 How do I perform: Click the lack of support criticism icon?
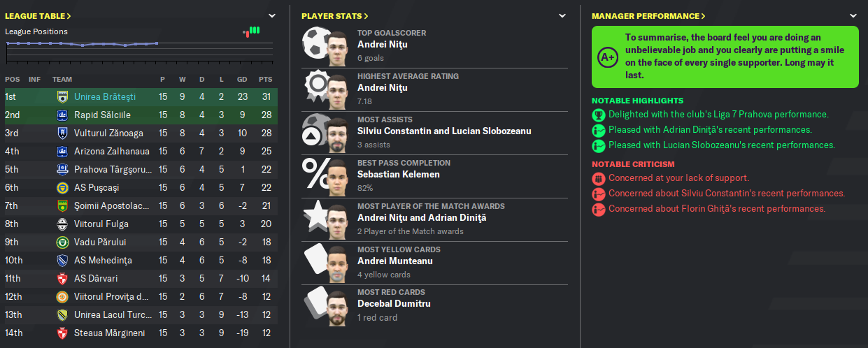pyautogui.click(x=599, y=178)
